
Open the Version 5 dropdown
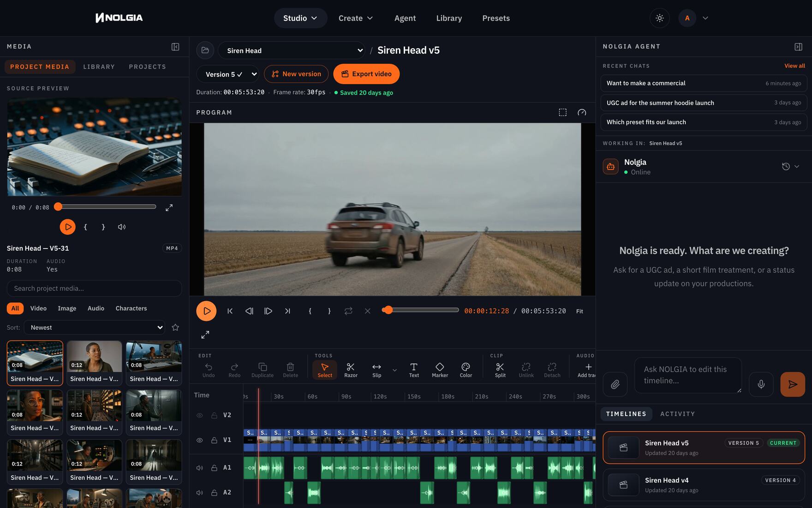coord(227,74)
